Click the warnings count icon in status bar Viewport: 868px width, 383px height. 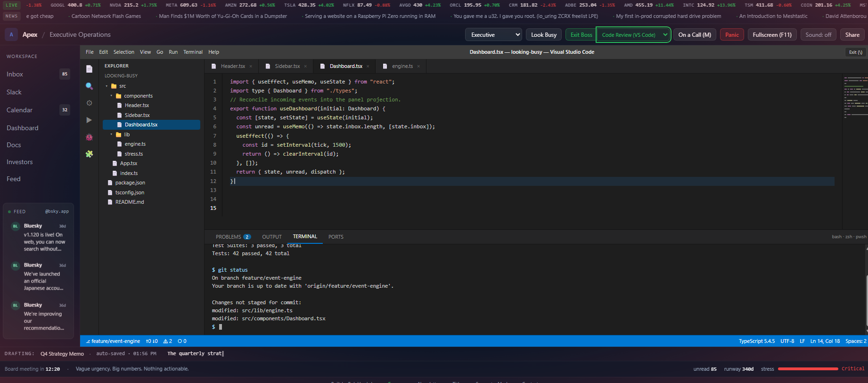(168, 341)
